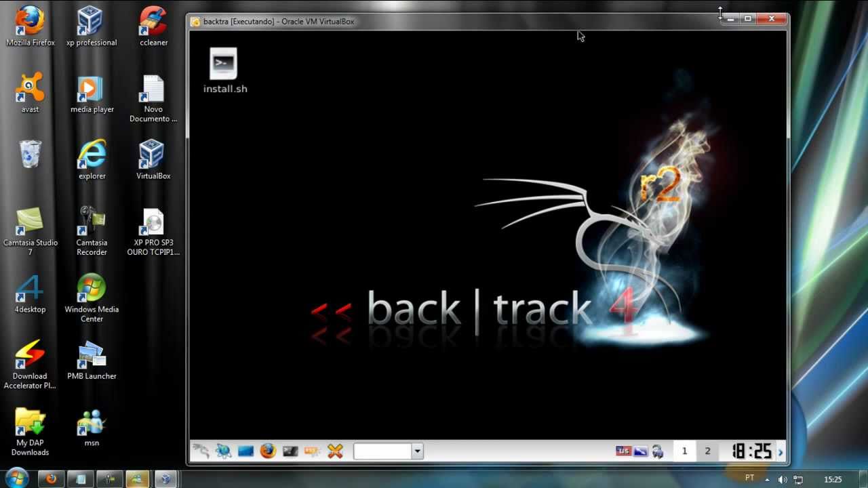
Task: Open the PT language indicator
Action: (x=749, y=479)
